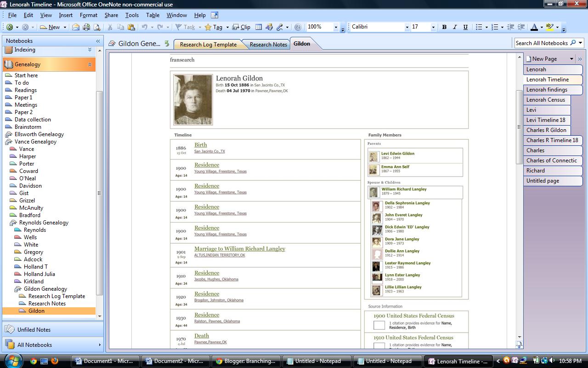
Task: Click the Windows Start orb
Action: click(12, 361)
